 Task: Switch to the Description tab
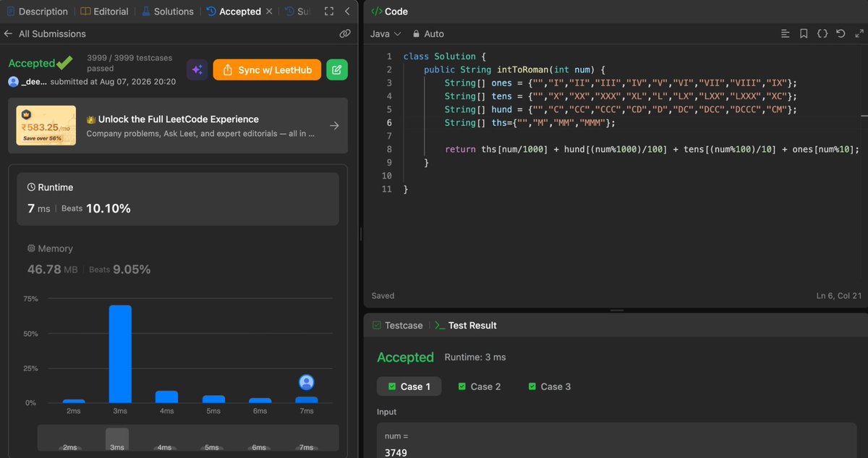point(37,12)
